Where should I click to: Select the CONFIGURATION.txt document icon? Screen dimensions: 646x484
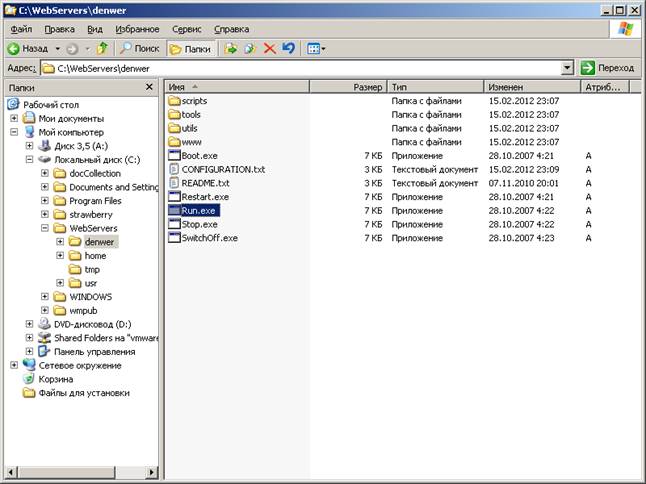click(175, 169)
